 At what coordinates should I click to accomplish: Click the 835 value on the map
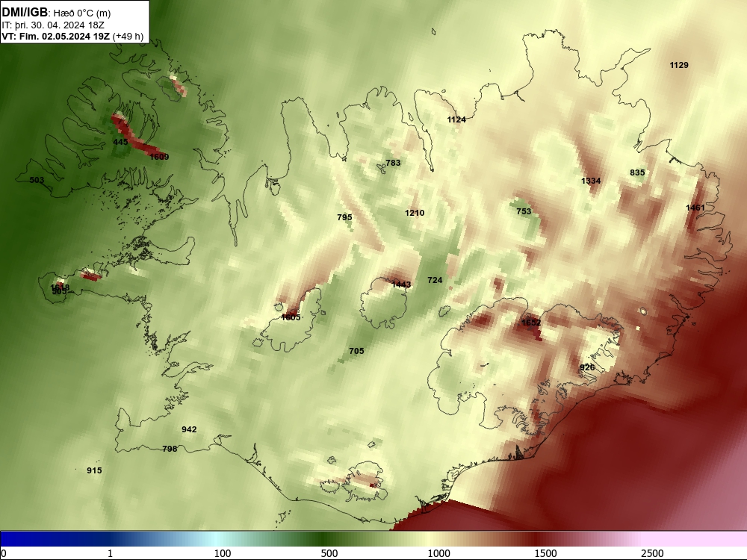click(637, 173)
